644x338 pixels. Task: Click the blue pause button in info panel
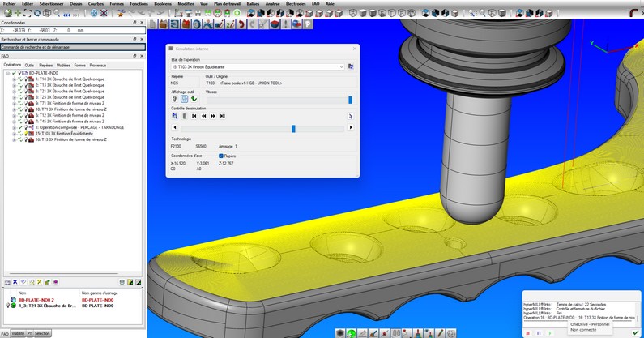pos(539,332)
